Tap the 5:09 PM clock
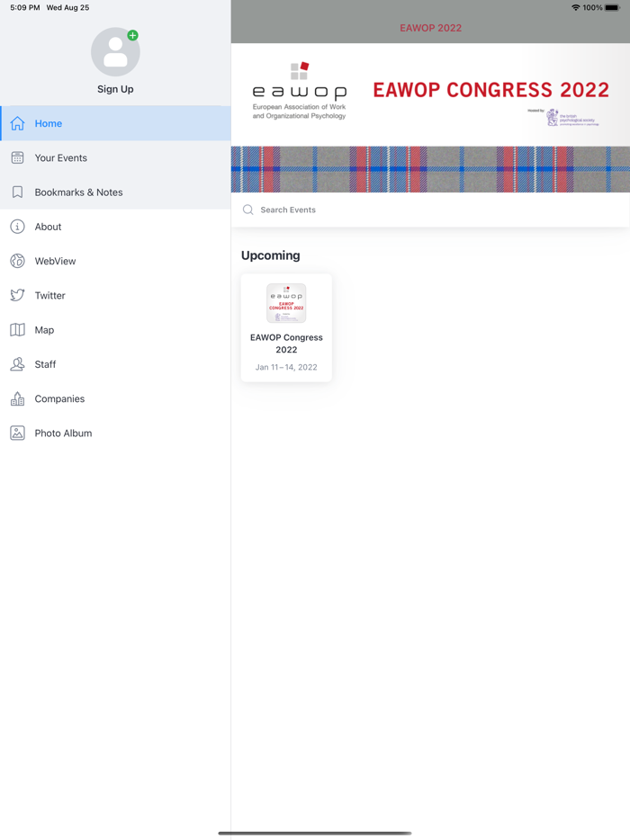 (x=24, y=7)
